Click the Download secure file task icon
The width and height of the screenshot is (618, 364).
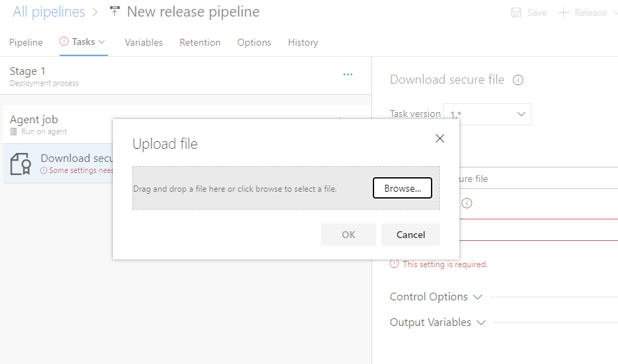point(21,163)
